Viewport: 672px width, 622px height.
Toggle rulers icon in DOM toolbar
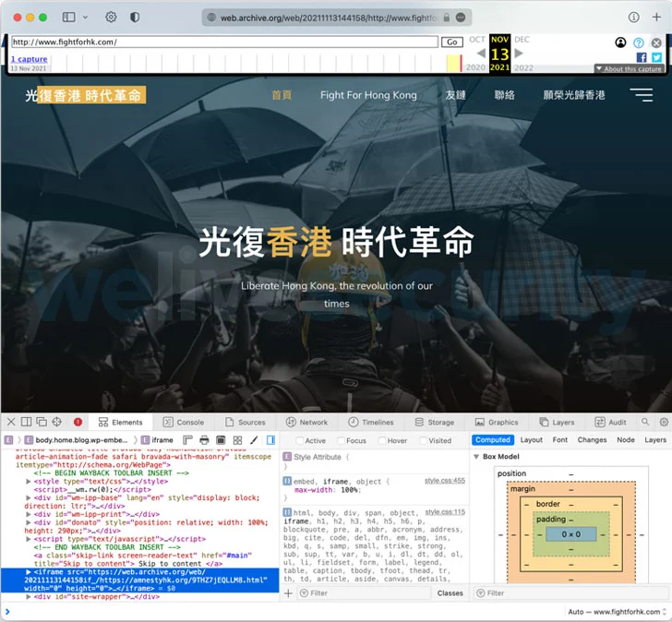click(187, 440)
